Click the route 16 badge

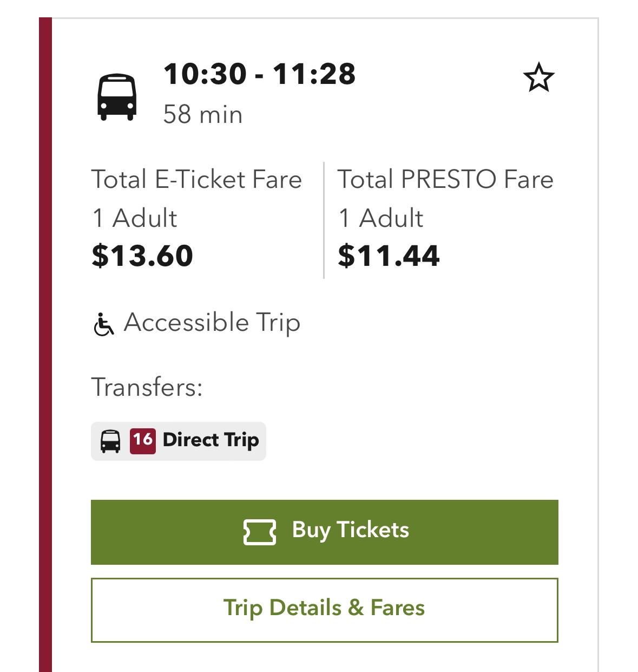[x=142, y=440]
